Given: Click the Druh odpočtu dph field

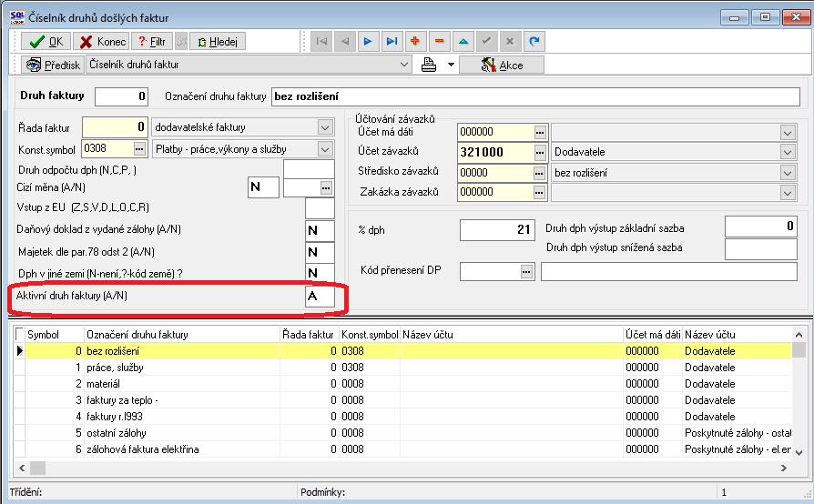Looking at the screenshot, I should click(x=309, y=169).
